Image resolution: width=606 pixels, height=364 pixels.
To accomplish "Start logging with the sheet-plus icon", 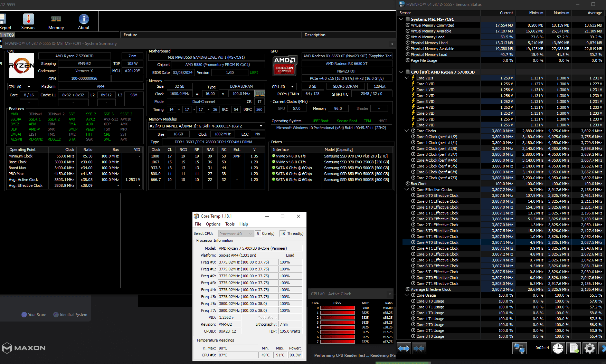I will coord(574,348).
